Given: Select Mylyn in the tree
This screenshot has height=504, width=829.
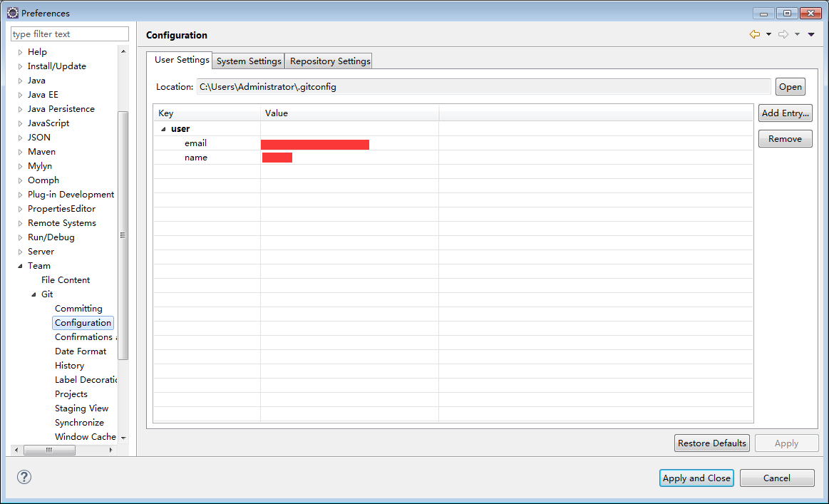Looking at the screenshot, I should tap(40, 166).
